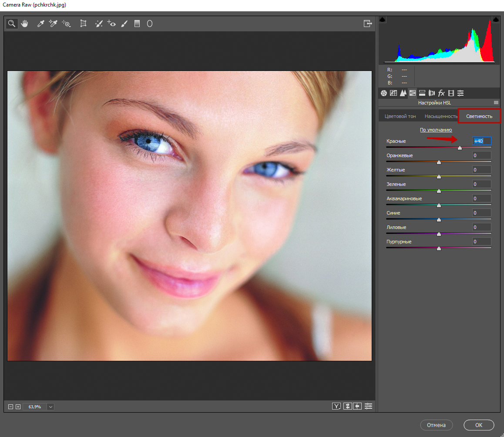
Task: Click the Пурпурные slider handle
Action: (x=439, y=248)
